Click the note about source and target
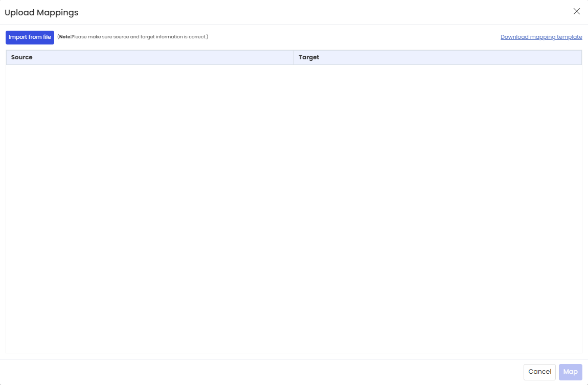 (133, 37)
